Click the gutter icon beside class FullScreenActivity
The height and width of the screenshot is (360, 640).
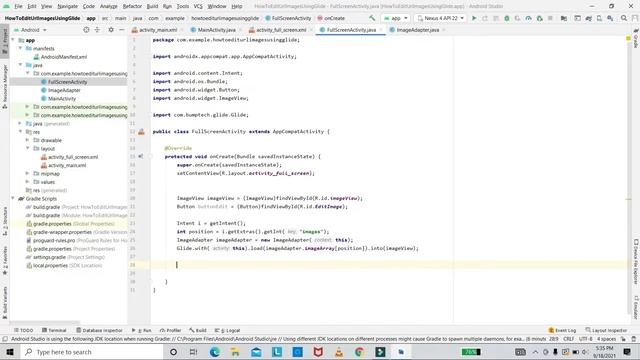[x=141, y=132]
